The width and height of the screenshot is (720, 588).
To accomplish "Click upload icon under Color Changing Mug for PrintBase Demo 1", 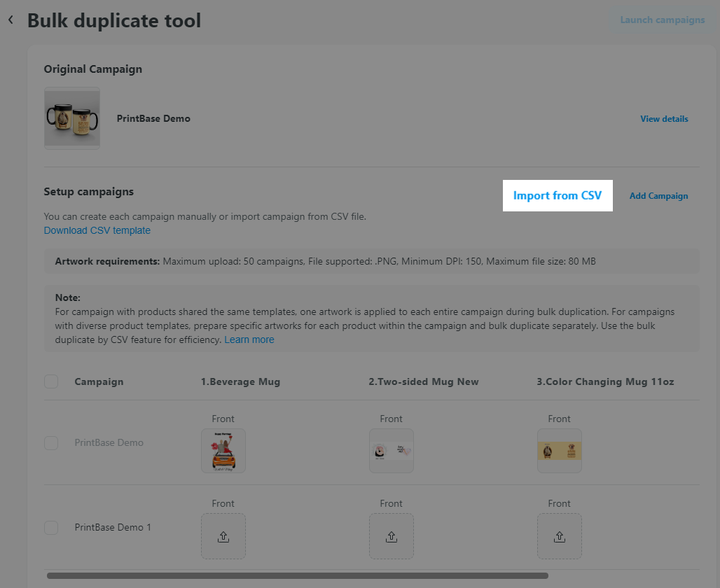I will (x=559, y=536).
